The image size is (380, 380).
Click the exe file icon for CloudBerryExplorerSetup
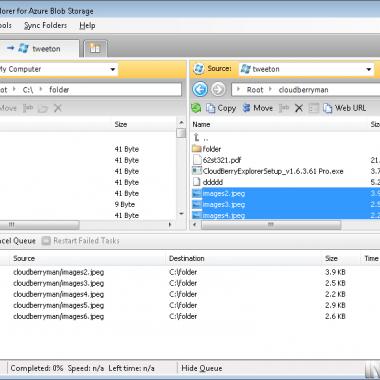point(197,171)
